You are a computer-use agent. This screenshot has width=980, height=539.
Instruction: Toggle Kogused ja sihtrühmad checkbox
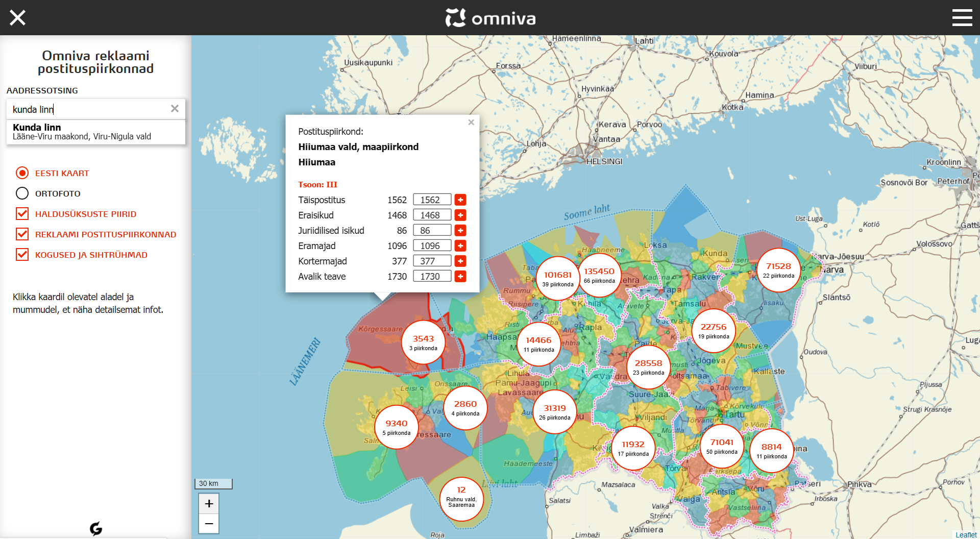22,255
